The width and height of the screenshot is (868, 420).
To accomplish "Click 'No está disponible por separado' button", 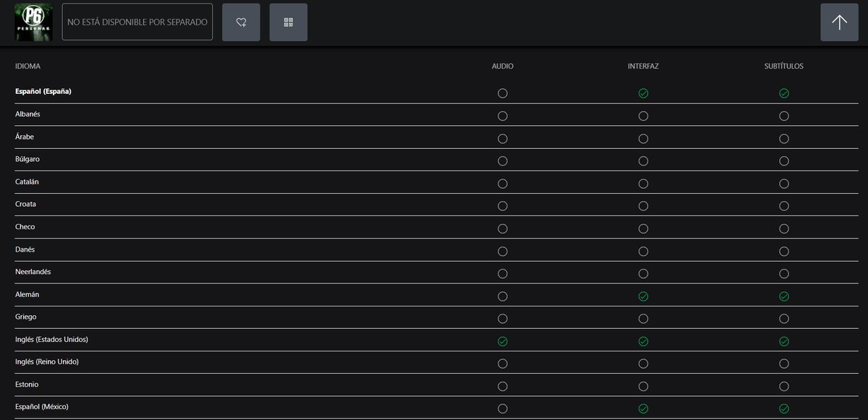I will click(x=137, y=22).
